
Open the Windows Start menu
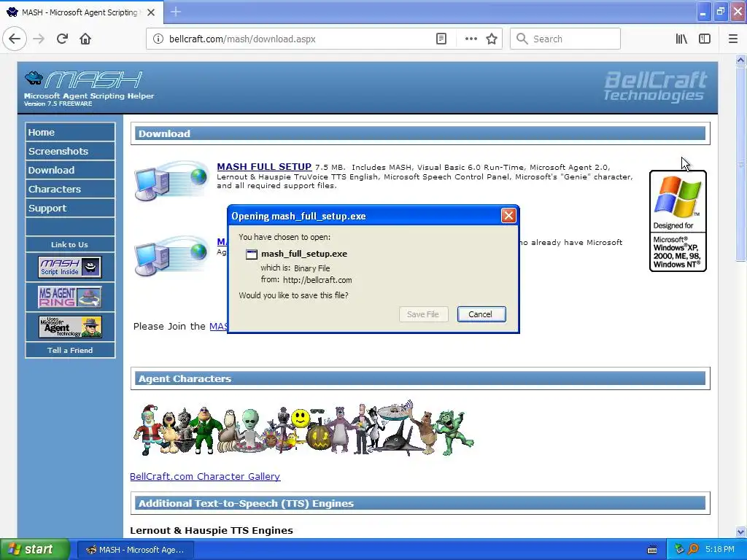[x=35, y=550]
